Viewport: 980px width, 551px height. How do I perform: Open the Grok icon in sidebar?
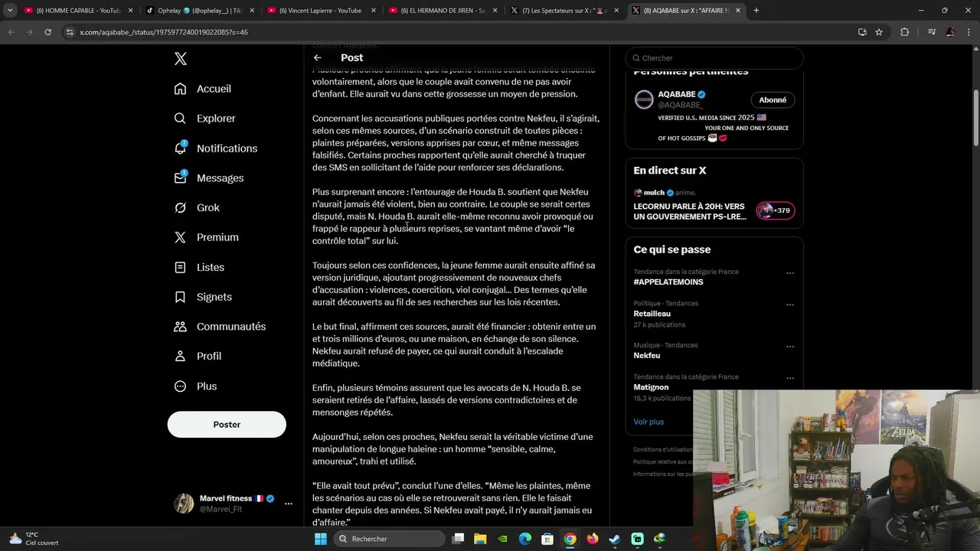tap(180, 207)
